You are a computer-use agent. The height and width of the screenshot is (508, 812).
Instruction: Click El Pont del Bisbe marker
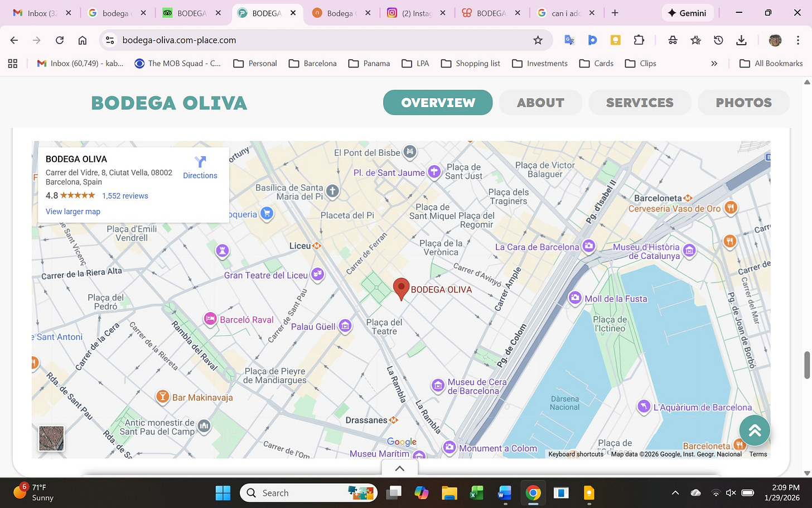coord(410,152)
